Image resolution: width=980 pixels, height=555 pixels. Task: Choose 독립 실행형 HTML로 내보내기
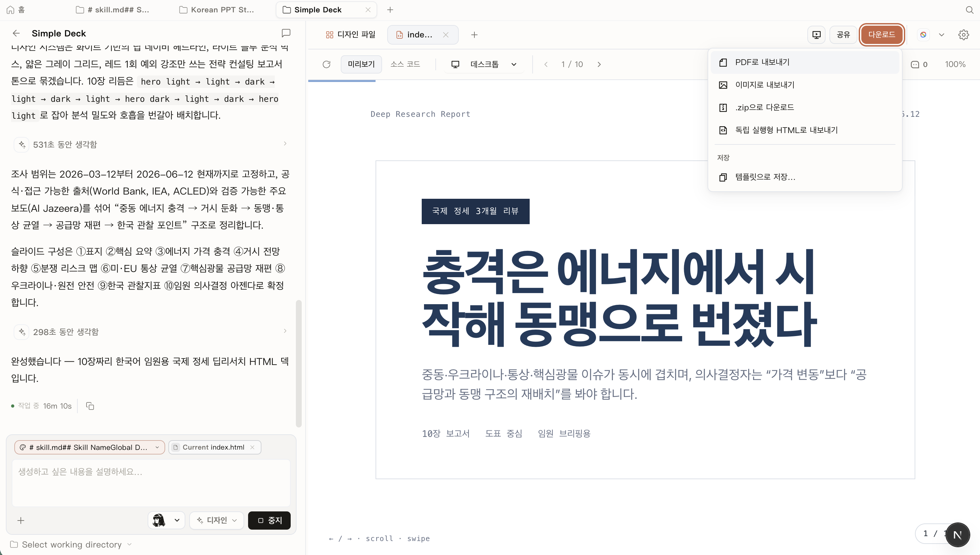(x=804, y=130)
